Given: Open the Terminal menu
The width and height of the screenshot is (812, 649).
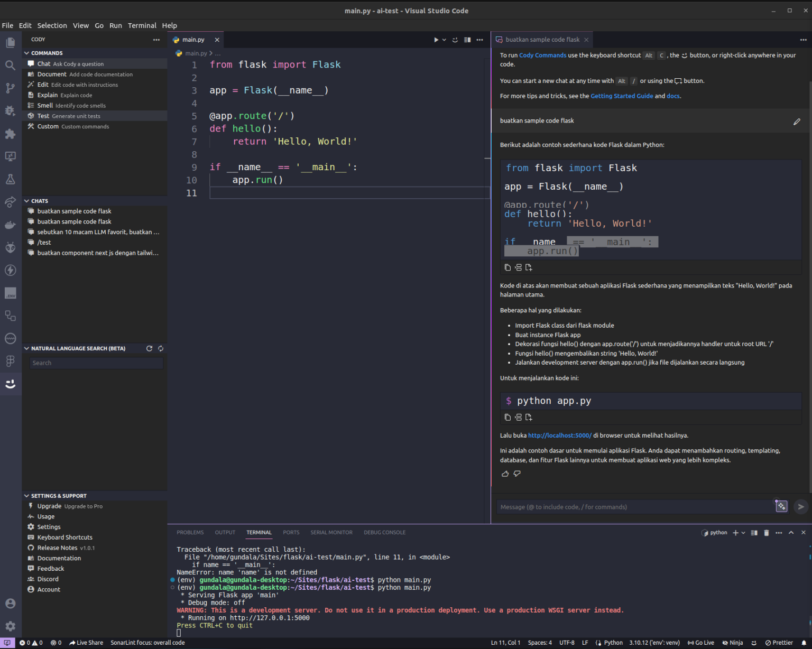Looking at the screenshot, I should (x=142, y=25).
